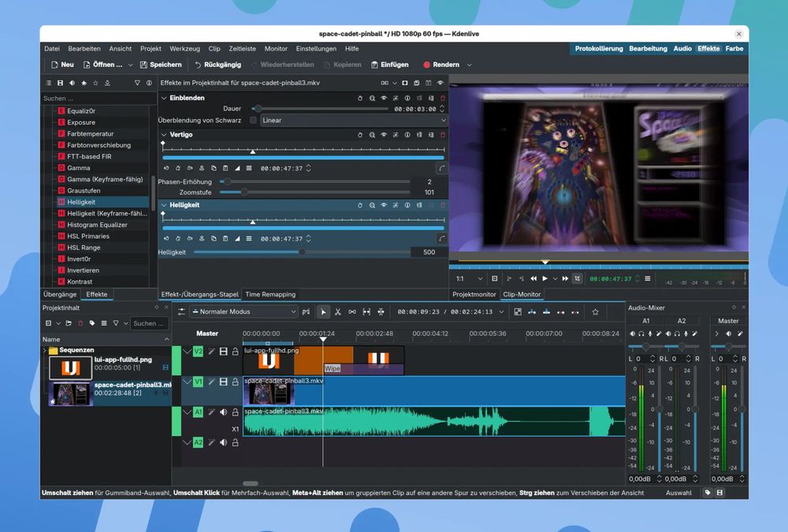Click the Speichern button
This screenshot has height=532, width=788.
click(160, 65)
